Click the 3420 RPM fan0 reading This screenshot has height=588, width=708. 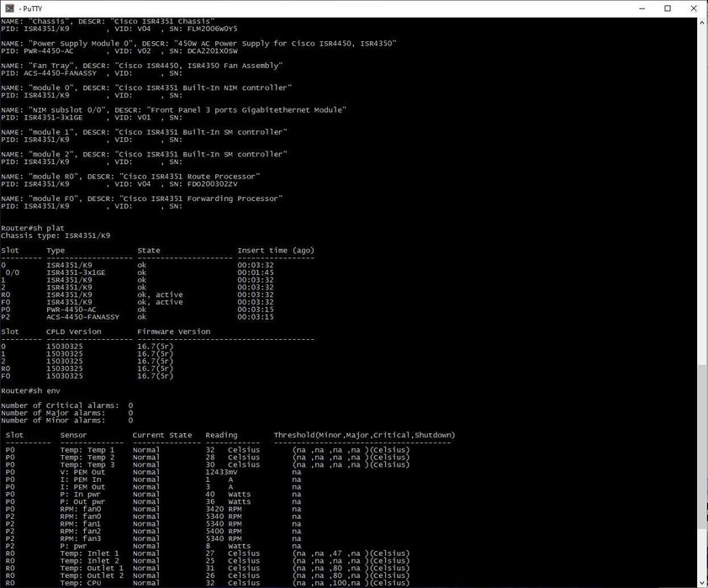point(224,509)
